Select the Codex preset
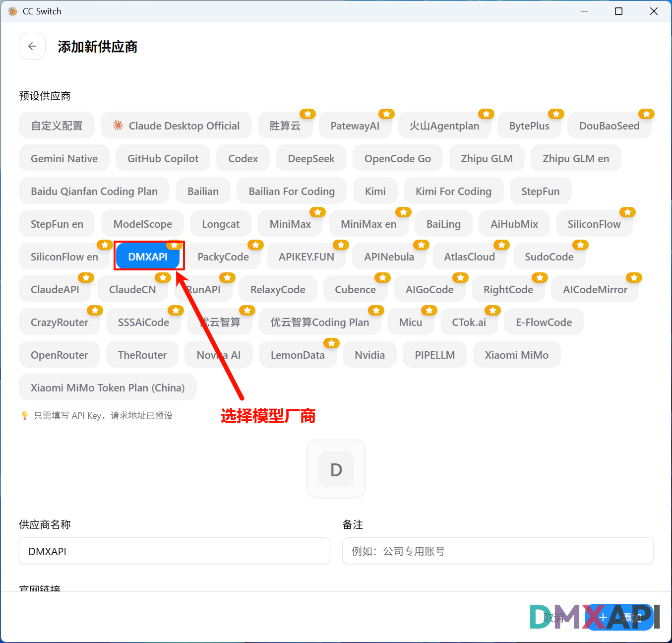Viewport: 672px width, 643px height. coord(243,158)
